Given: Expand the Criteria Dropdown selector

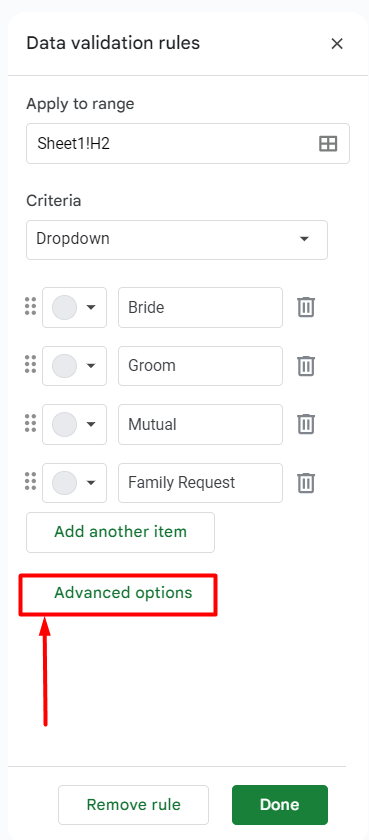Looking at the screenshot, I should (x=177, y=239).
